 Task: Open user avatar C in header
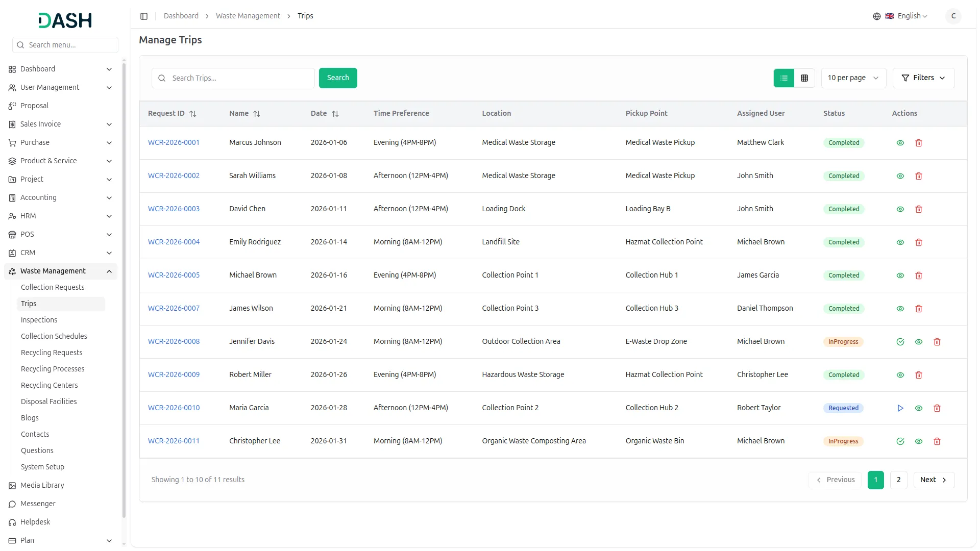953,16
